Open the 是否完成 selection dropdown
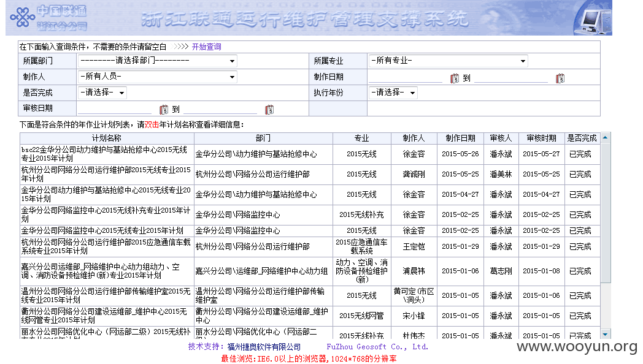Screen dimensions: 643x364 click(x=102, y=93)
